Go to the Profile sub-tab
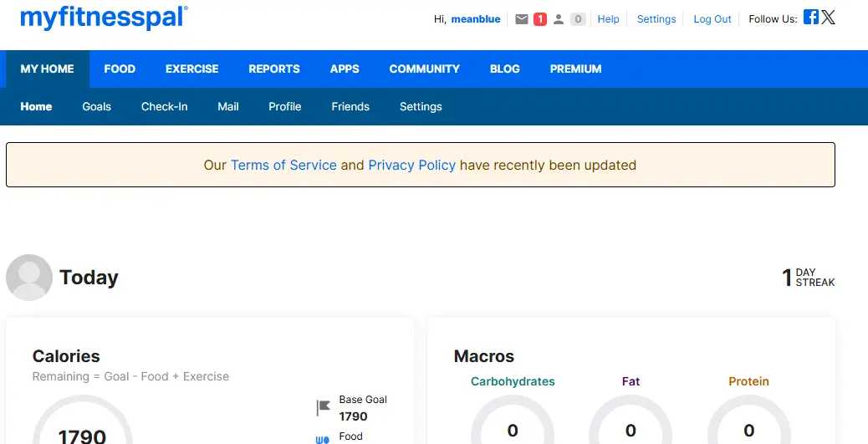Viewport: 868px width, 444px height. coord(285,106)
